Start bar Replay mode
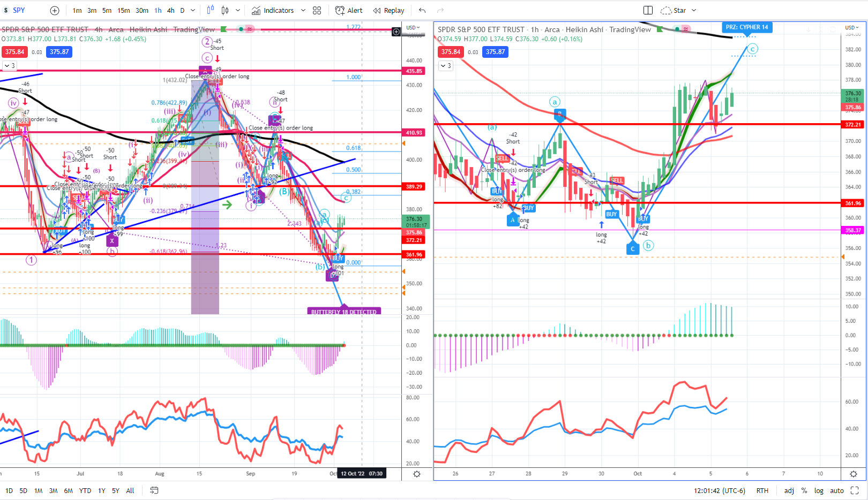Screen dimensions: 868x500 (x=389, y=10)
